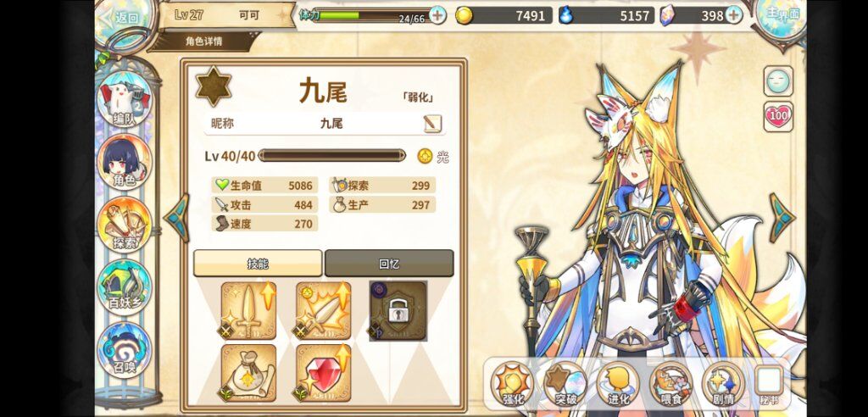868x417 pixels.
Task: Select the 突破 breakthrough icon
Action: [565, 384]
